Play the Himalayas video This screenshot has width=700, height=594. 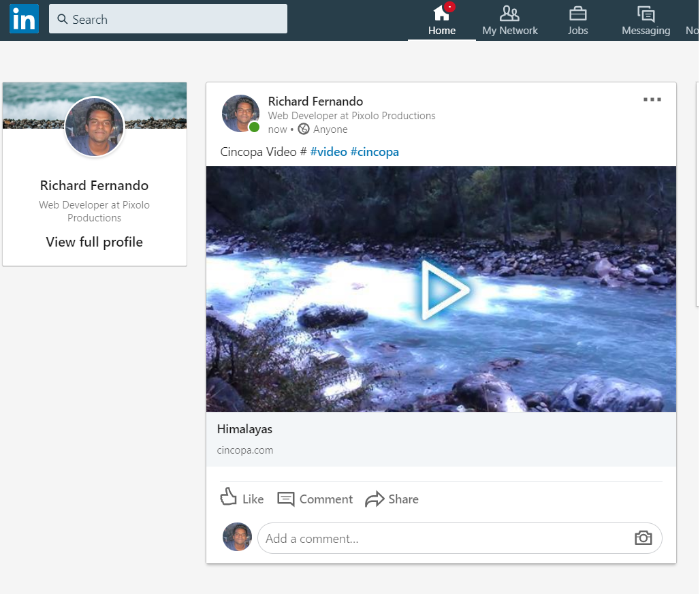tap(444, 290)
